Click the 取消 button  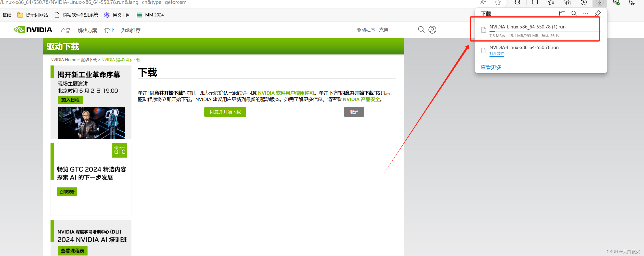coord(354,112)
